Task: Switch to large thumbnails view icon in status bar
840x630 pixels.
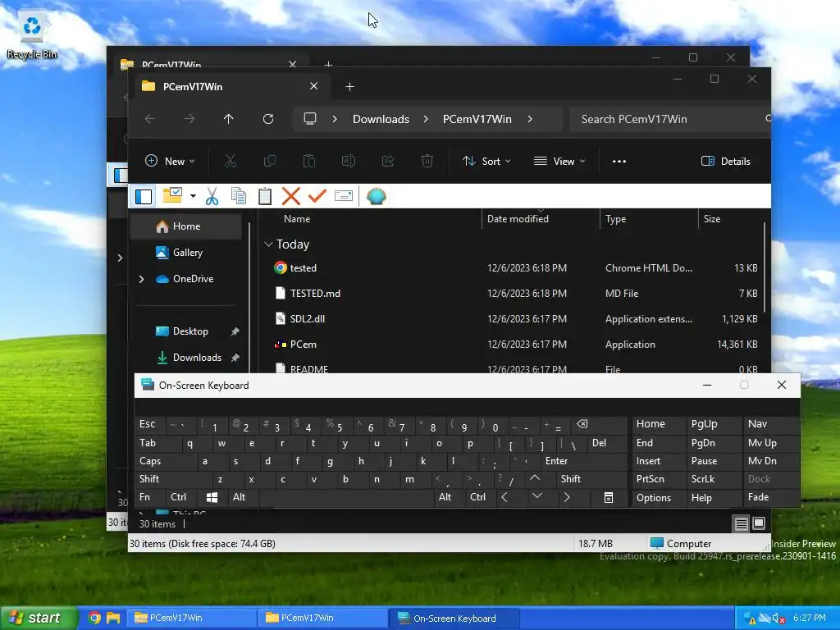Action: (759, 523)
